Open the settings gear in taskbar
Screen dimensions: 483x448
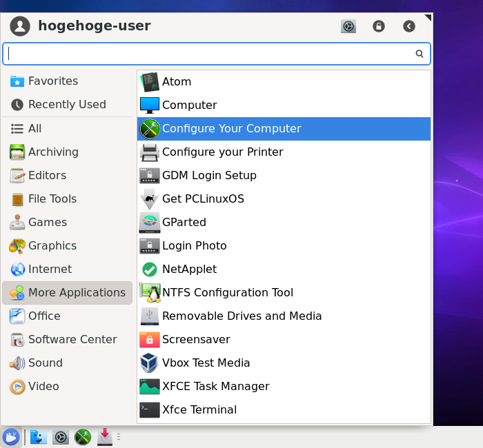coord(61,437)
